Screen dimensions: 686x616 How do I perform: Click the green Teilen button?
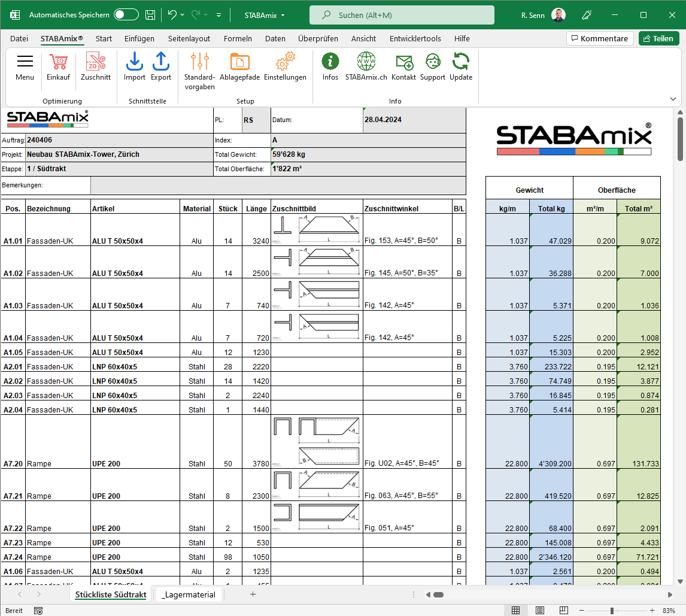point(658,38)
